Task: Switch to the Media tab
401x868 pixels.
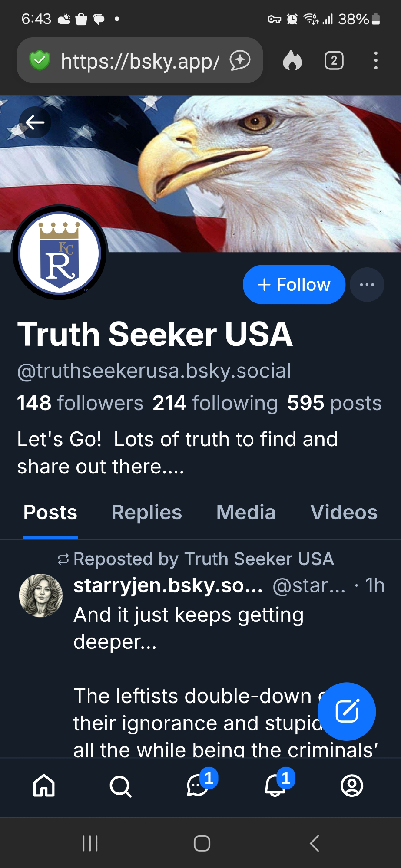Action: click(246, 513)
